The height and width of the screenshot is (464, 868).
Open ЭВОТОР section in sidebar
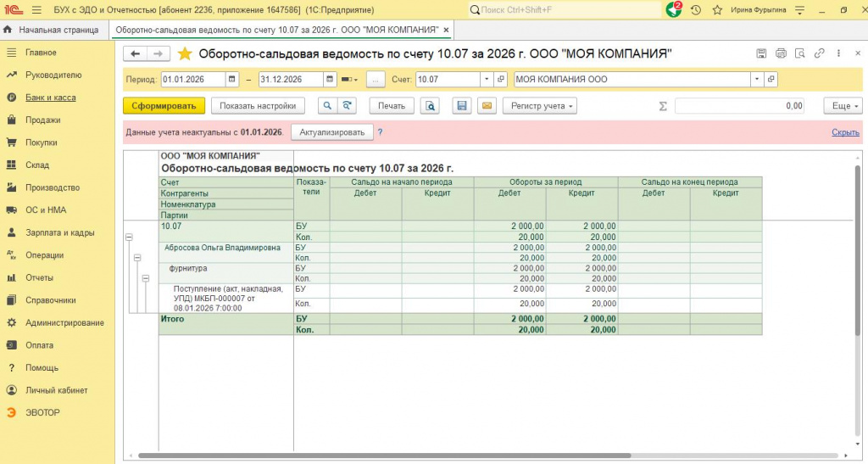click(x=42, y=412)
